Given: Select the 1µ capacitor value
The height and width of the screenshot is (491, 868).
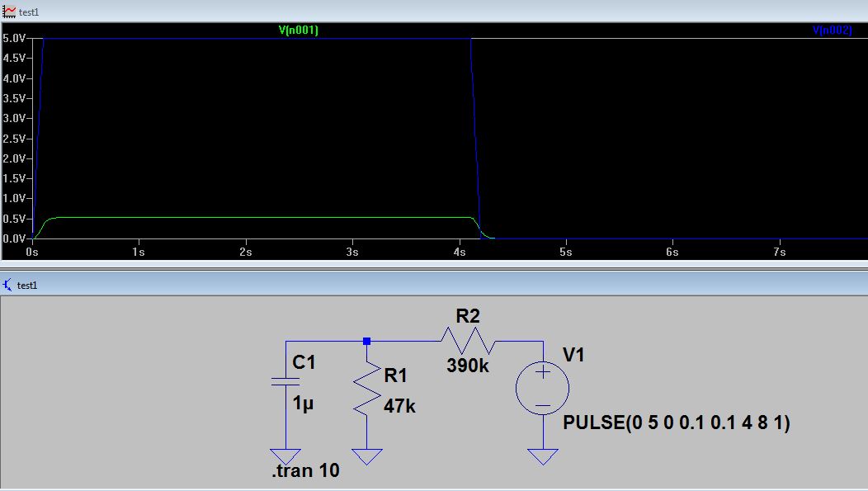Looking at the screenshot, I should [x=304, y=404].
